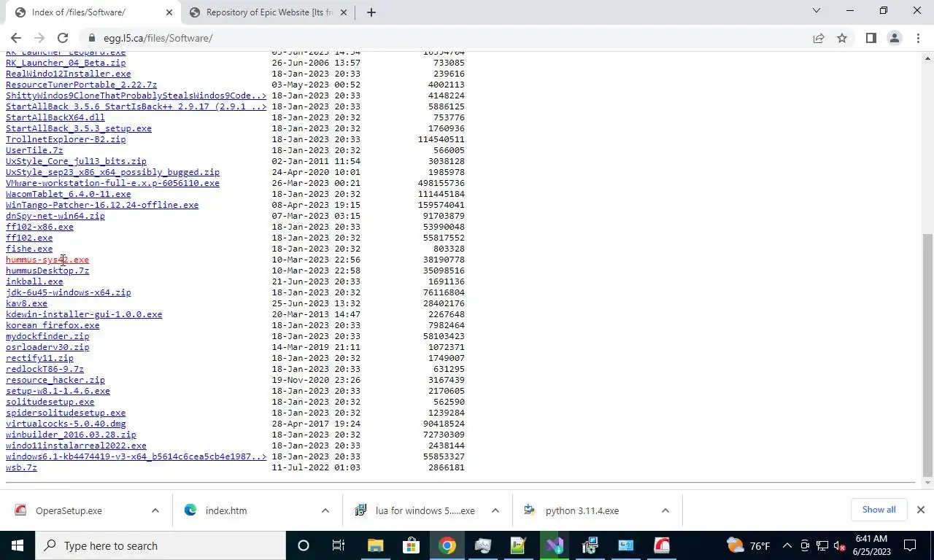The width and height of the screenshot is (934, 560).
Task: Open the Windows Start menu
Action: click(18, 545)
